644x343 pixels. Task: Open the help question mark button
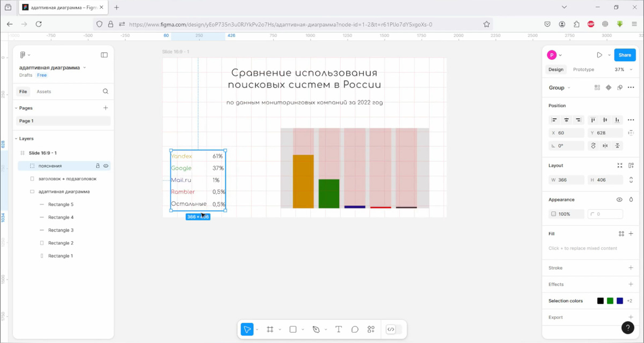pos(628,327)
